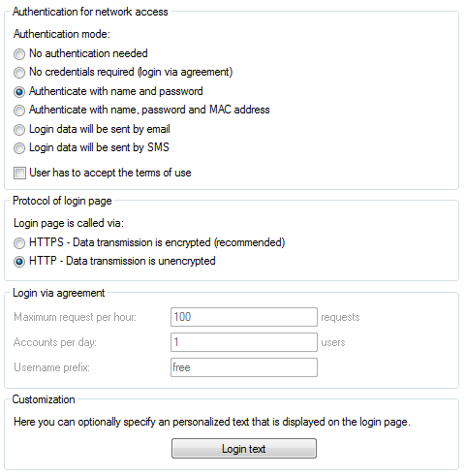Click the Username prefix field
Image resolution: width=466 pixels, height=476 pixels.
[x=244, y=367]
